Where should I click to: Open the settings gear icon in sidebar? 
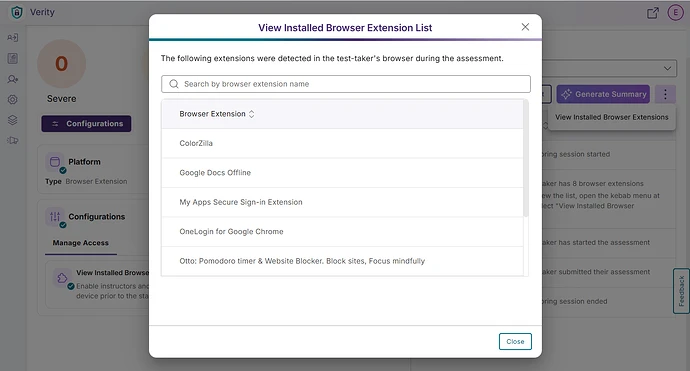(12, 99)
